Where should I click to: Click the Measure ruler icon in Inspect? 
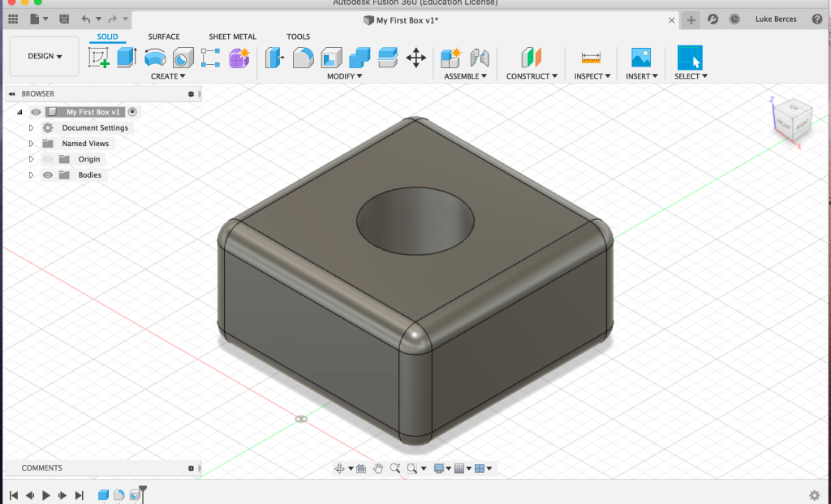click(590, 58)
